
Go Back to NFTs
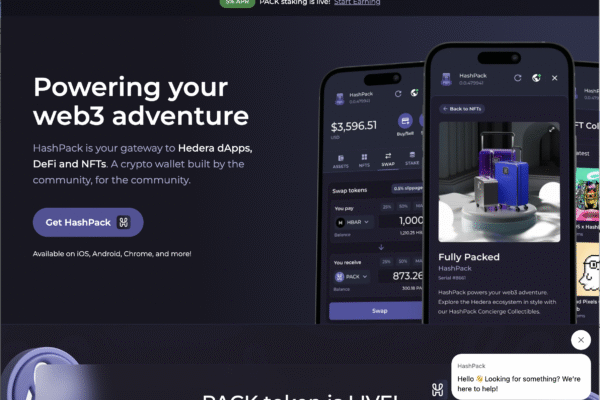click(x=462, y=109)
